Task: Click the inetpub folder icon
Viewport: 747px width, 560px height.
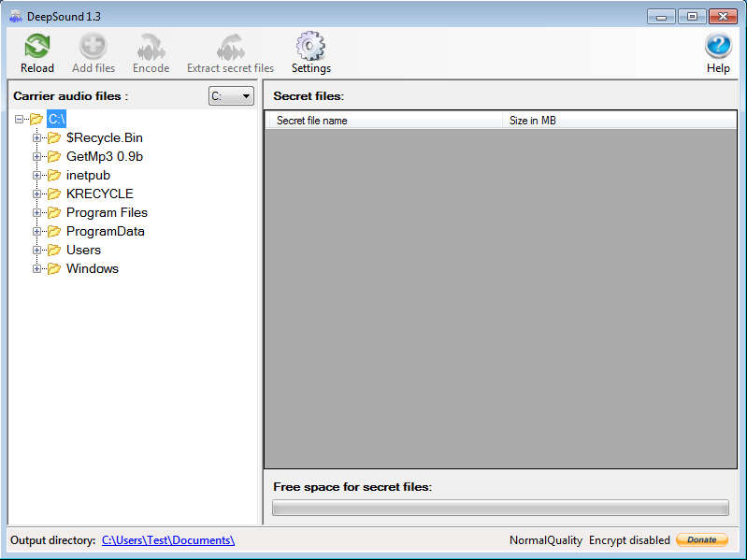Action: [x=54, y=175]
